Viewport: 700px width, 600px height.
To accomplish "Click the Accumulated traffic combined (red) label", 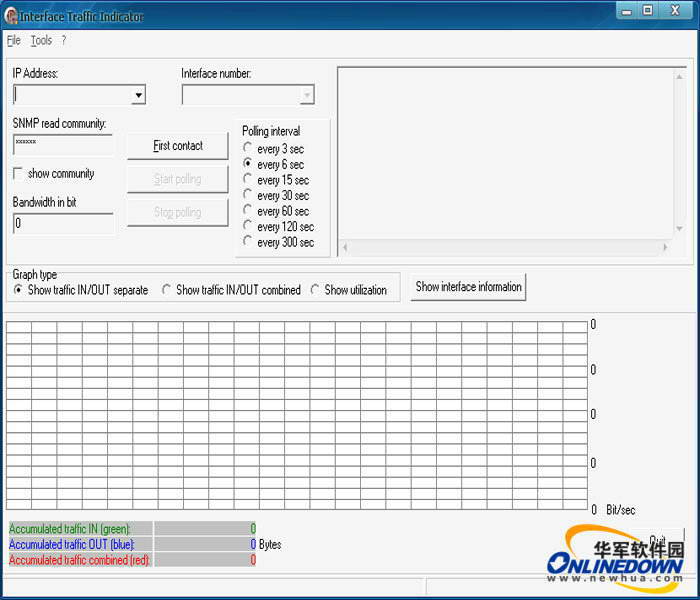I will (79, 560).
